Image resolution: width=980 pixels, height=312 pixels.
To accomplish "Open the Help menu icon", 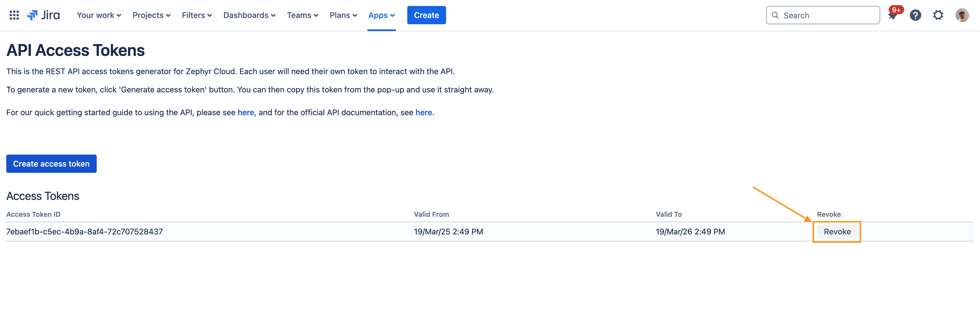I will pyautogui.click(x=915, y=15).
